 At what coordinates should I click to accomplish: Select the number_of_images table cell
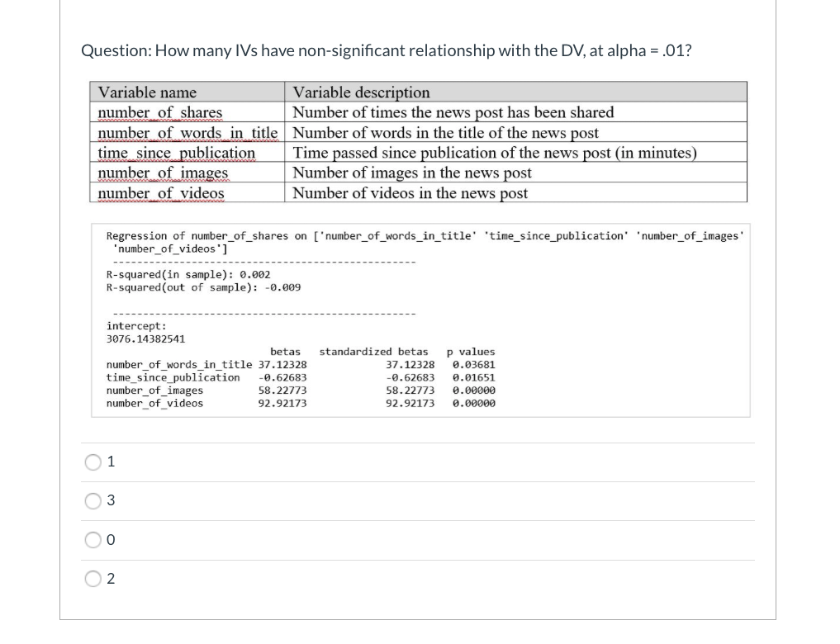165,173
